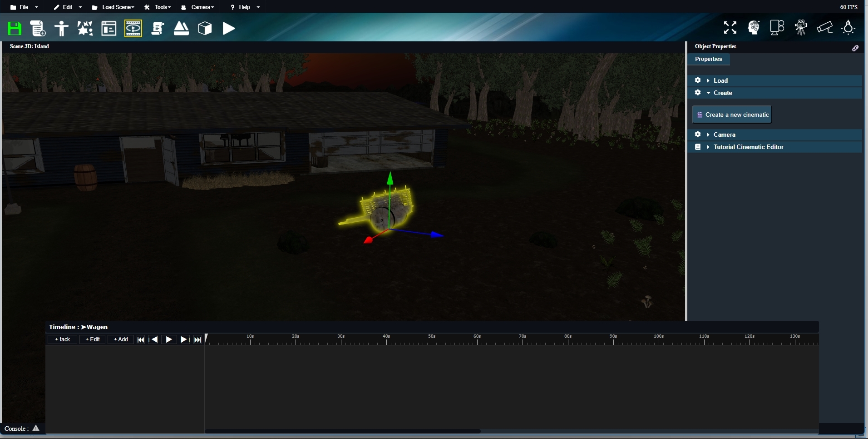This screenshot has width=868, height=439.
Task: Click the movie camera on tripod icon
Action: coord(801,28)
